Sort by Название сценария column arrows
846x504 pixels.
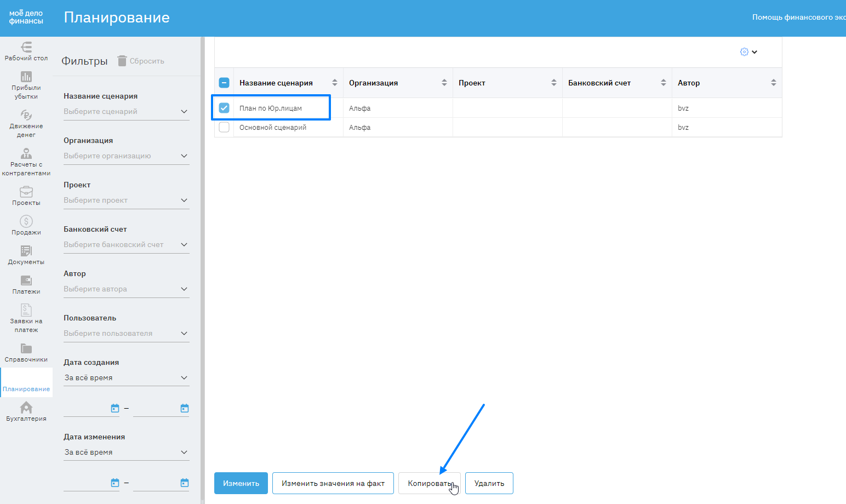coord(335,83)
